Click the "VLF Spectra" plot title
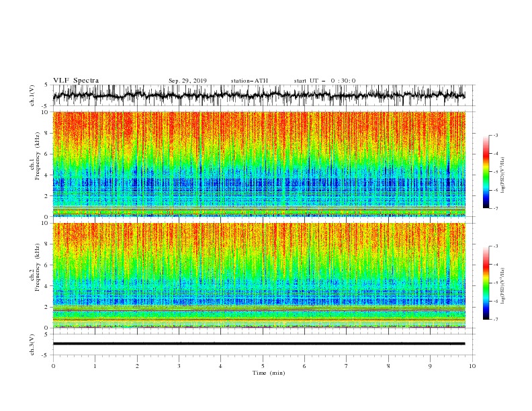The width and height of the screenshot is (532, 411). click(76, 81)
